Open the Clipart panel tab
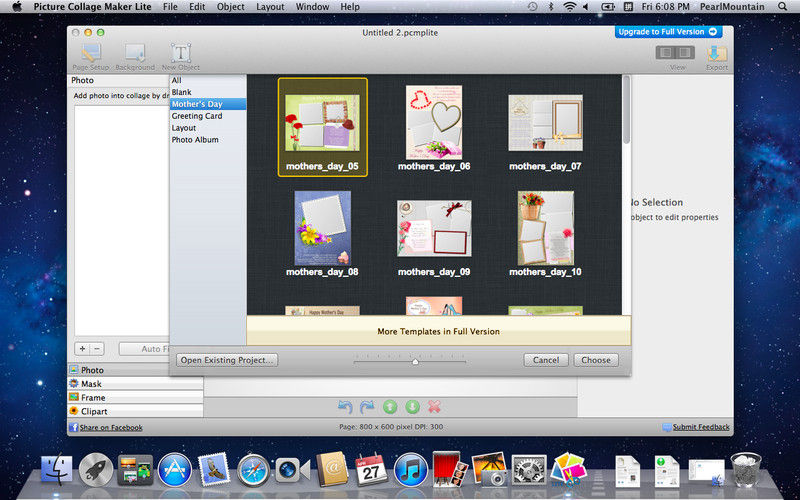The height and width of the screenshot is (500, 800). click(135, 411)
